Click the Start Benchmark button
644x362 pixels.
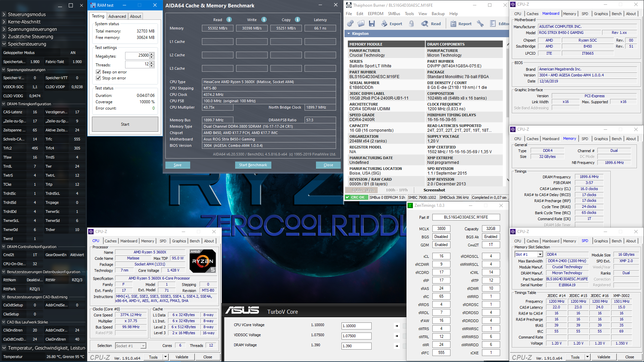point(253,165)
